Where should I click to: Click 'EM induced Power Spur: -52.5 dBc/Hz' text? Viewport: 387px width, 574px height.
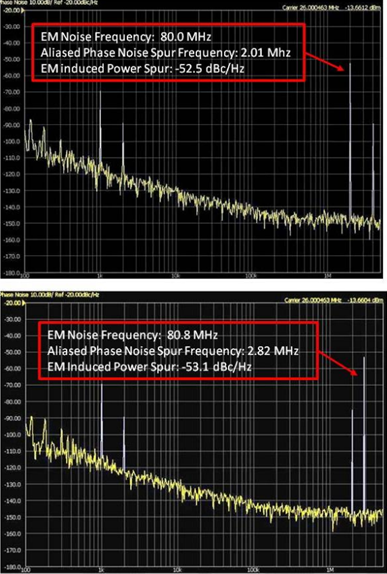142,68
